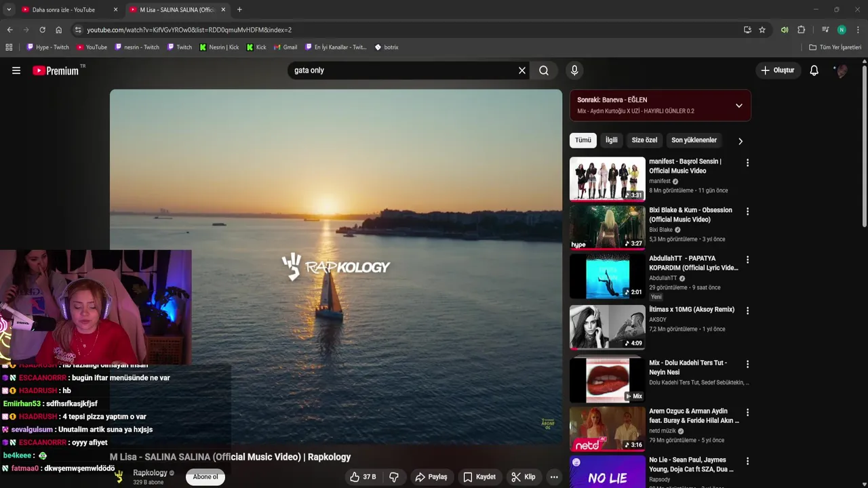Open the account avatar menu
The width and height of the screenshot is (868, 488).
coord(842,70)
